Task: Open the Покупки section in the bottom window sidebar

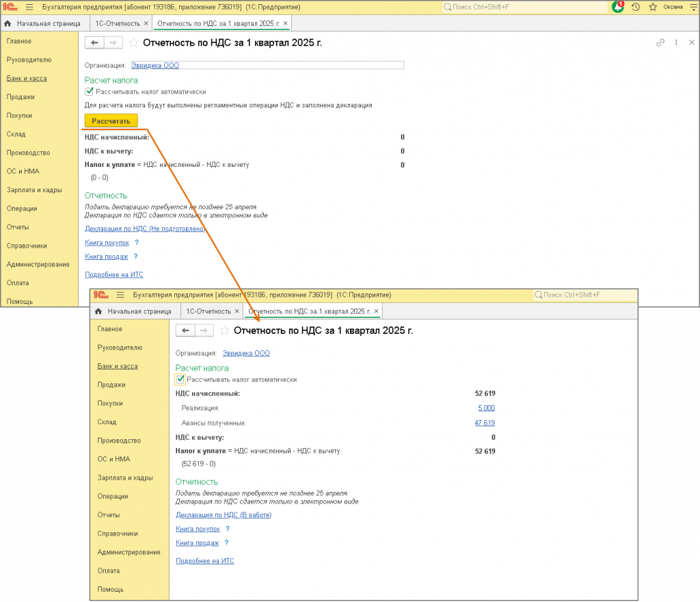Action: pos(110,403)
